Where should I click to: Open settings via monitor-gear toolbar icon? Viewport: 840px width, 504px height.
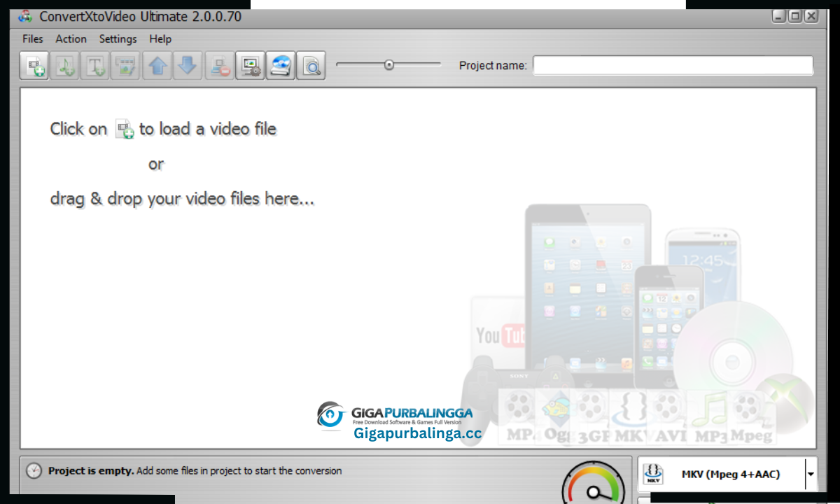tap(251, 66)
